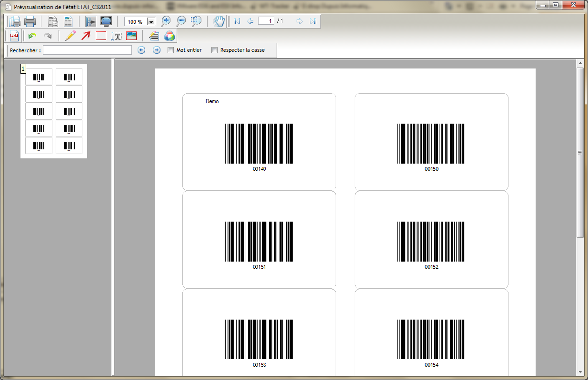Click the 100 % zoom value field
The width and height of the screenshot is (588, 380).
[x=136, y=22]
